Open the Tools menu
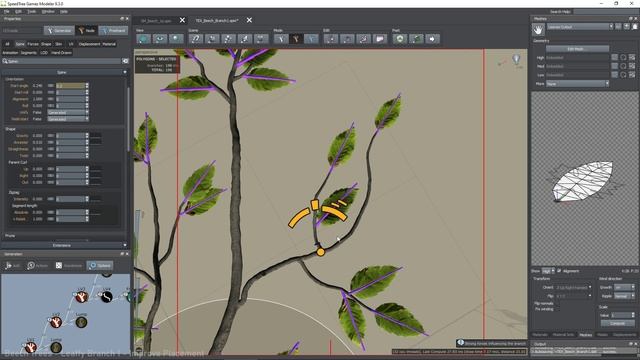The width and height of the screenshot is (640, 360). pos(32,11)
